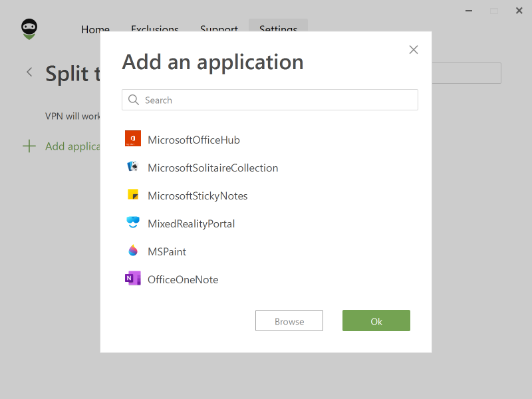Click the MicrosoftSolitaireCollection cards icon
Screen dimensions: 532x399
[132, 166]
